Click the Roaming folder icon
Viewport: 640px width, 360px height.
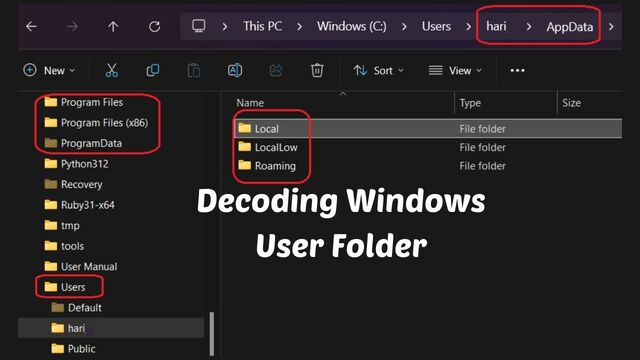click(x=244, y=165)
